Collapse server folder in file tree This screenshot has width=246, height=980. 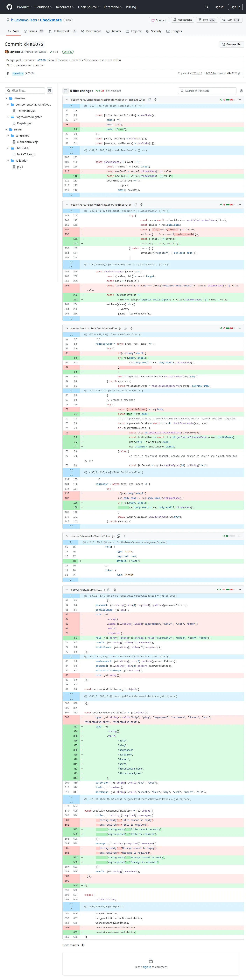(x=6, y=130)
